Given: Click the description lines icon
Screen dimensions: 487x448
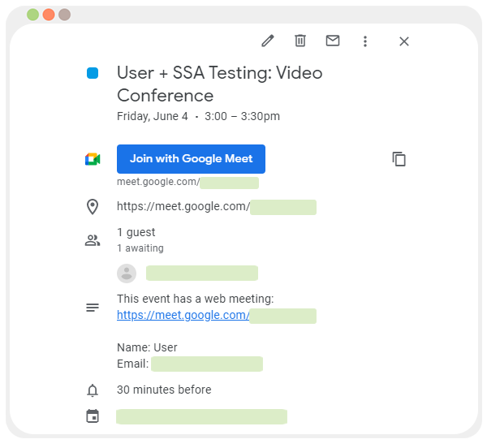Looking at the screenshot, I should click(x=93, y=308).
